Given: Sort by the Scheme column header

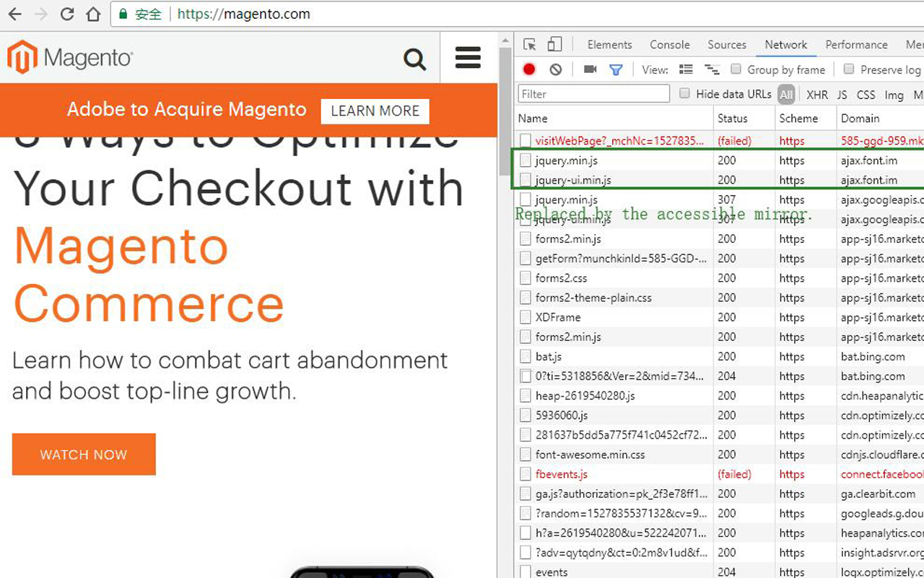Looking at the screenshot, I should tap(806, 118).
